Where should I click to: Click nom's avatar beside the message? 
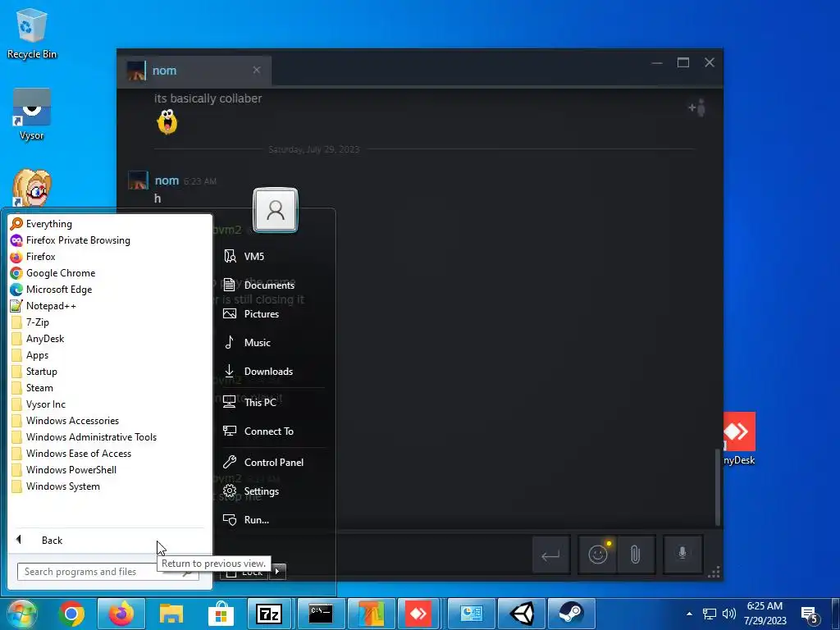point(138,180)
